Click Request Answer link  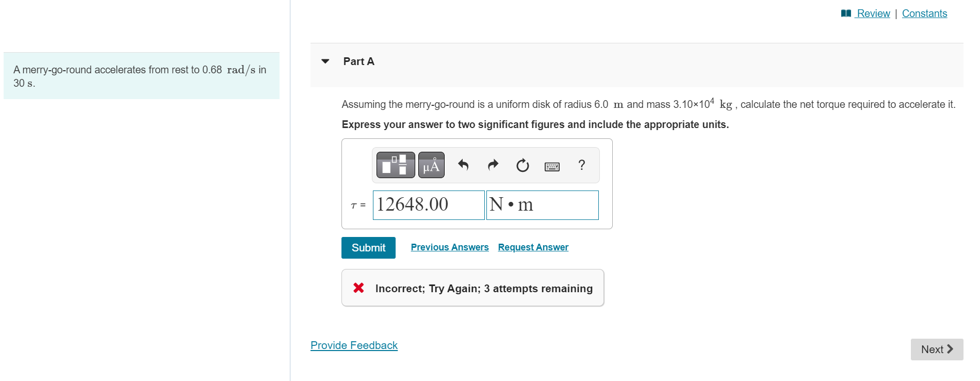pyautogui.click(x=533, y=247)
